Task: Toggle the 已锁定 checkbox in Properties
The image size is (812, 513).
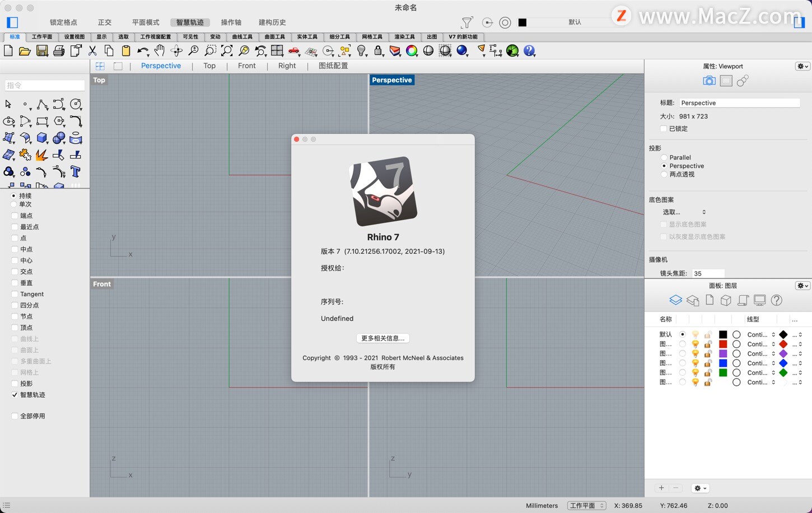Action: pyautogui.click(x=664, y=129)
